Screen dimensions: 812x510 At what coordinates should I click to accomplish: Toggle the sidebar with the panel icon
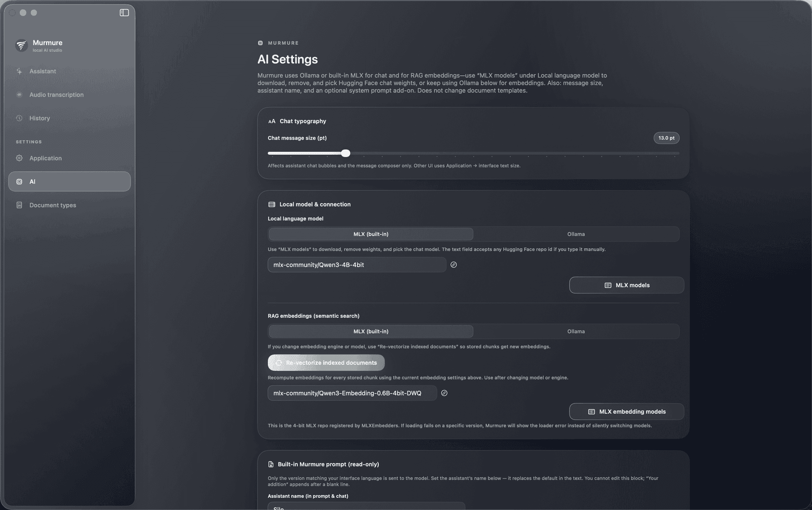pyautogui.click(x=124, y=13)
